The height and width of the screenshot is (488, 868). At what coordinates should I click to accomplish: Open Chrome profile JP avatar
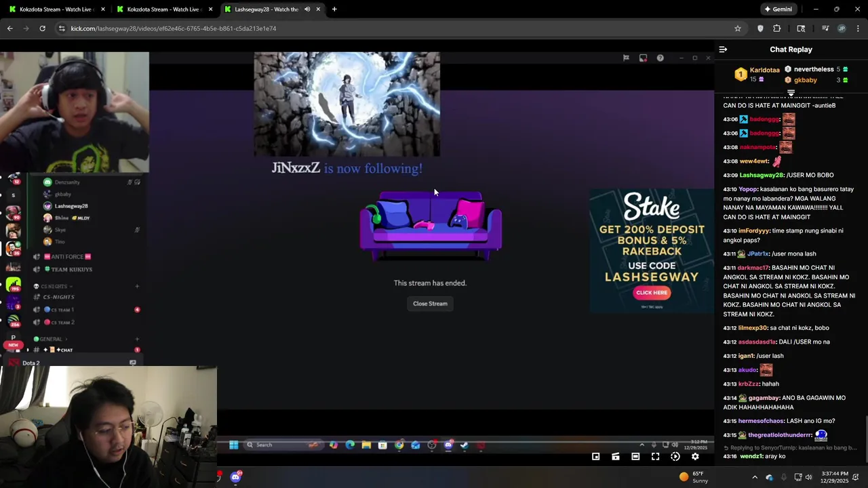842,28
